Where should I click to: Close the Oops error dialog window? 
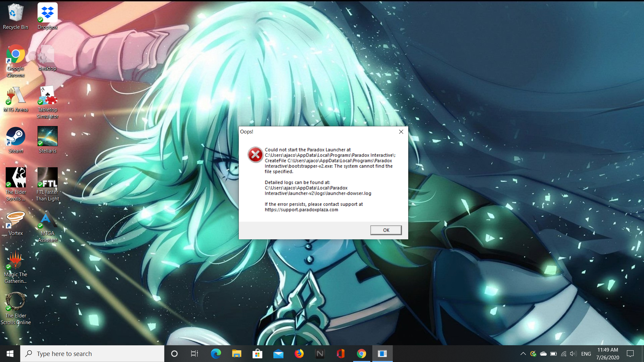click(401, 132)
